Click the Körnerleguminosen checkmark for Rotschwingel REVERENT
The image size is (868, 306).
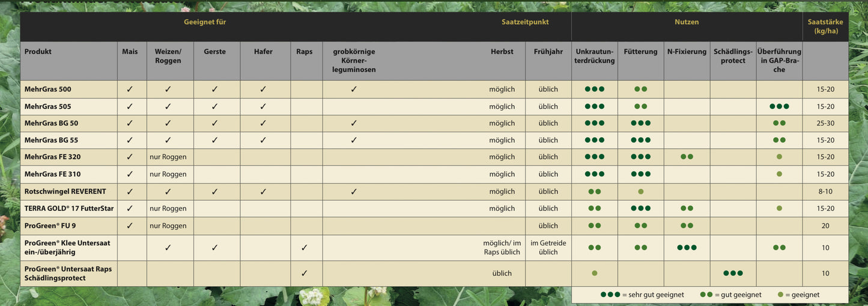(x=354, y=191)
